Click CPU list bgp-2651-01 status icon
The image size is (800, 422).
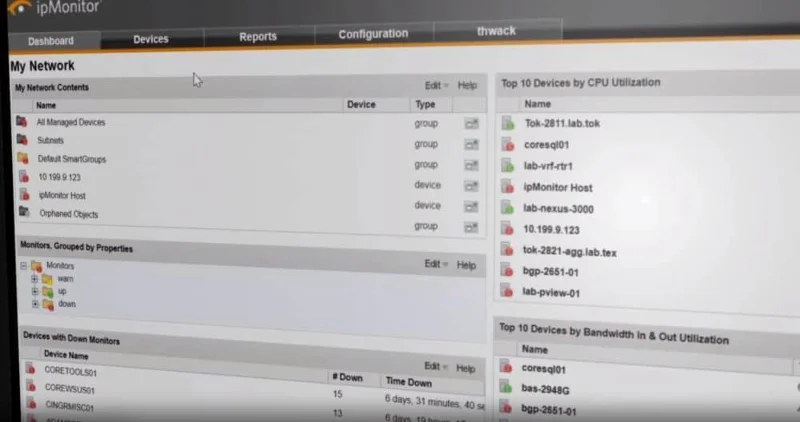pos(506,270)
